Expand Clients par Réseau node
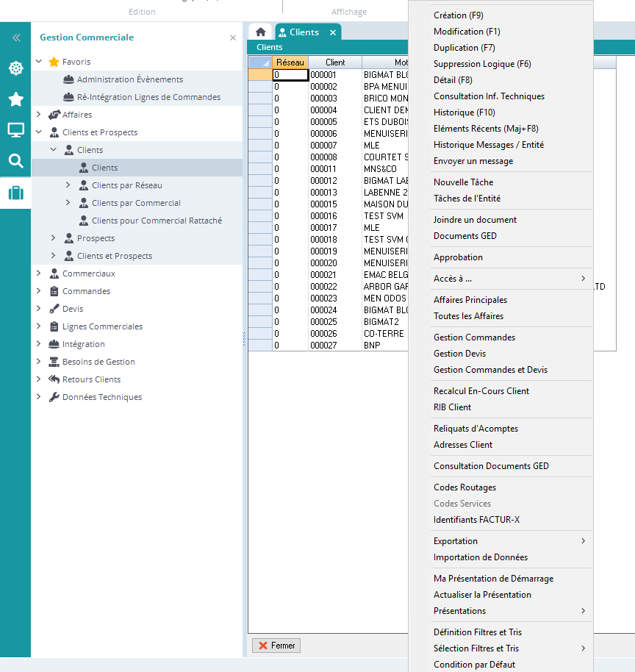Screen dimensions: 635x672 click(68, 185)
